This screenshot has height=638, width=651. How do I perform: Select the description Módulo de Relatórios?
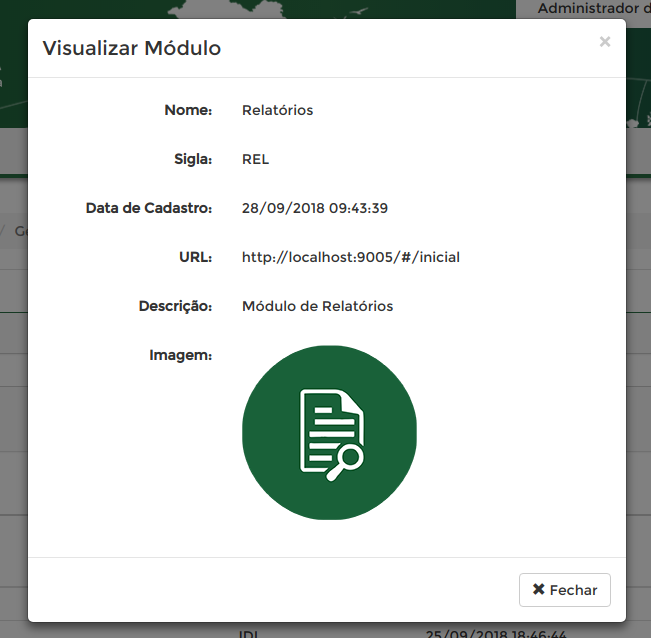tap(317, 306)
